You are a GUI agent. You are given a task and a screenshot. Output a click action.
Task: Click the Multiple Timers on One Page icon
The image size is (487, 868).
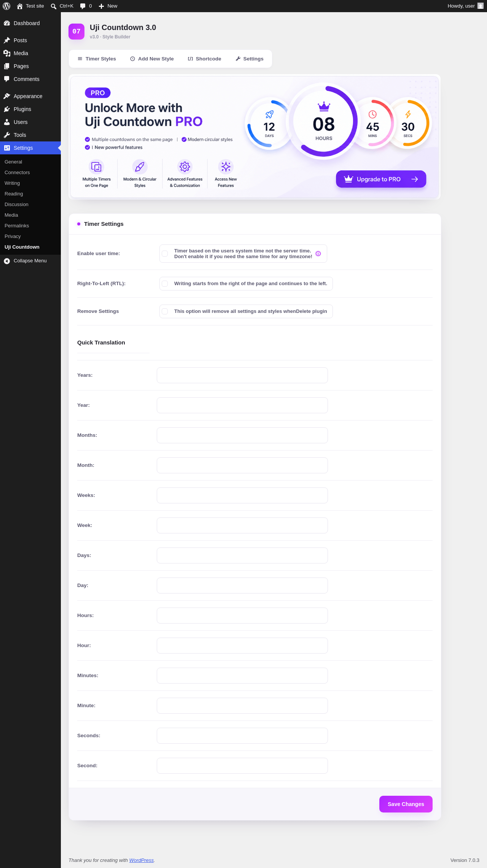pos(97,167)
